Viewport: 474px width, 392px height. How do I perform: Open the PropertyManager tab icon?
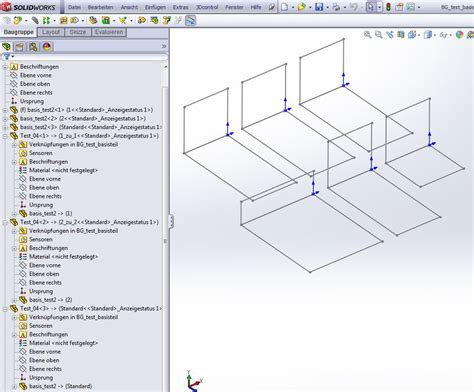pos(19,47)
